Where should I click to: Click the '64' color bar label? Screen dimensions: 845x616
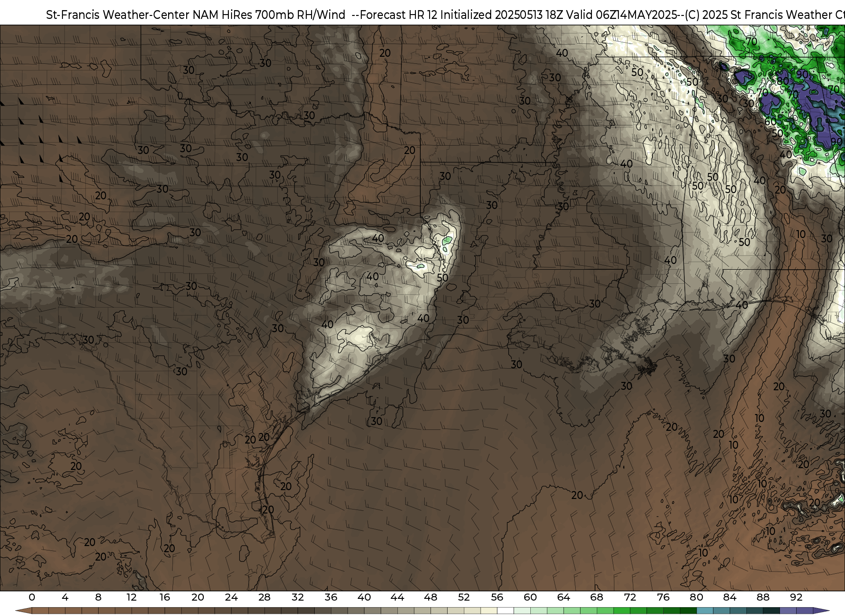pyautogui.click(x=564, y=598)
